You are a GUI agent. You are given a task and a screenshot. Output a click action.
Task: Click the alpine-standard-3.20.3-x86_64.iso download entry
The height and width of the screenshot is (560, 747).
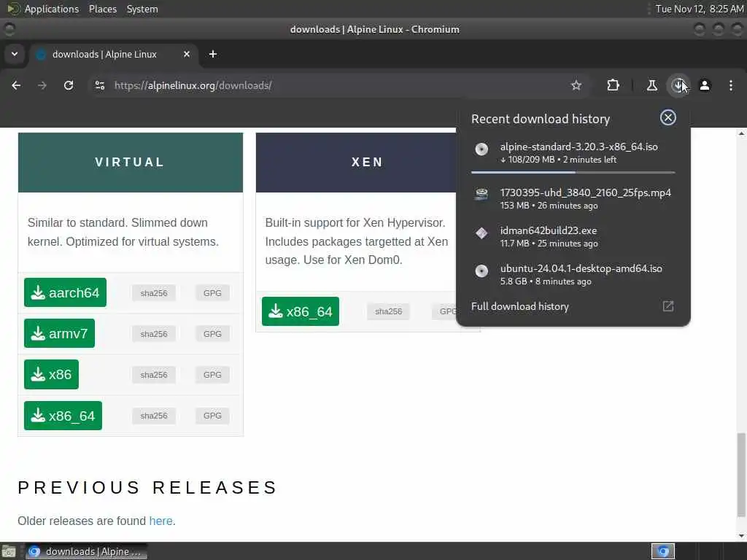tap(573, 152)
